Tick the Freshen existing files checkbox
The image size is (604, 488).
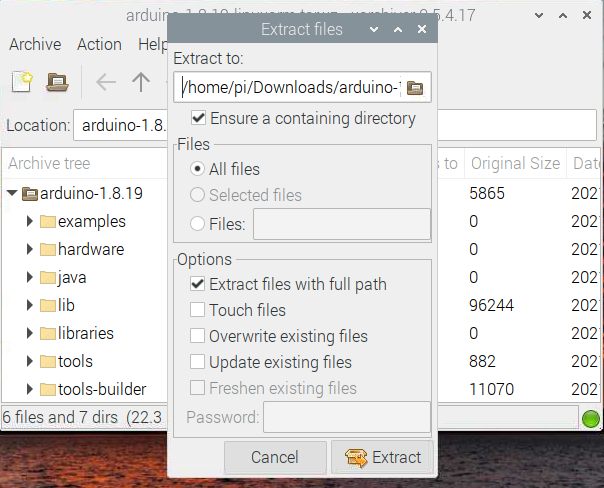click(197, 388)
